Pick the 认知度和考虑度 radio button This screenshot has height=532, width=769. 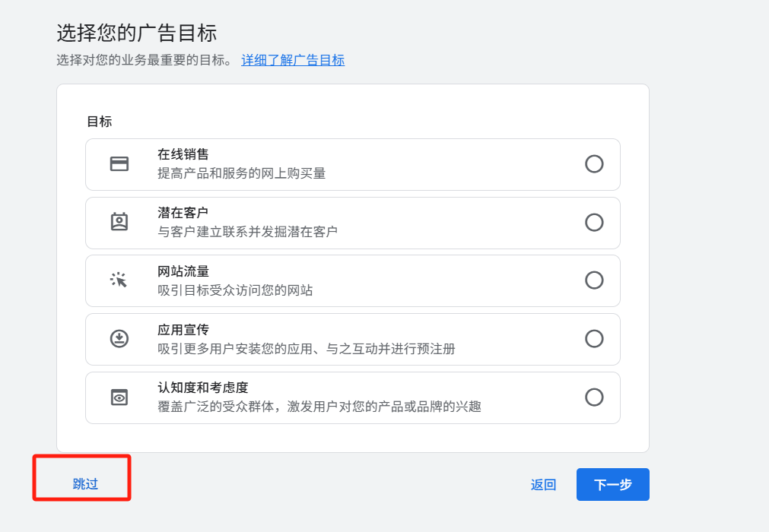click(594, 397)
